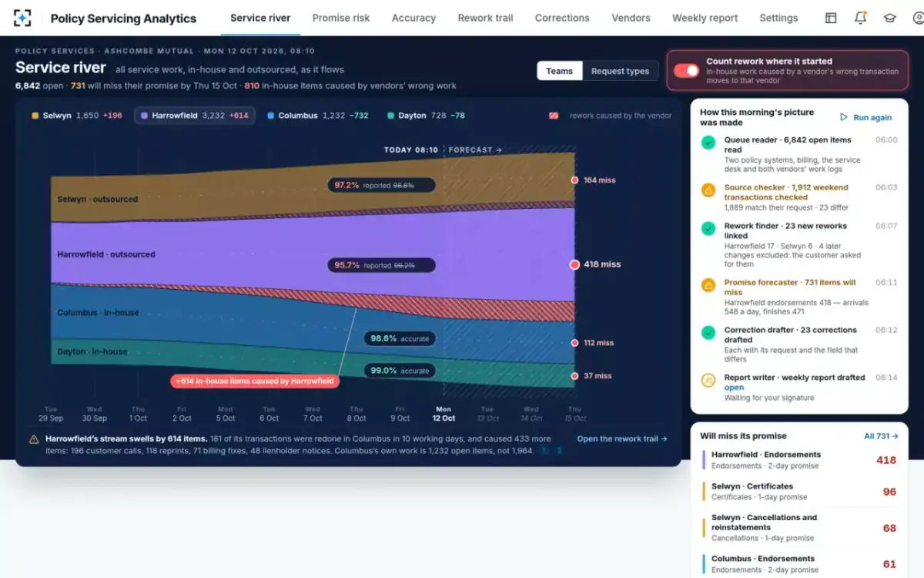Click the Run again play icon
Screen dimensions: 924x578
844,117
